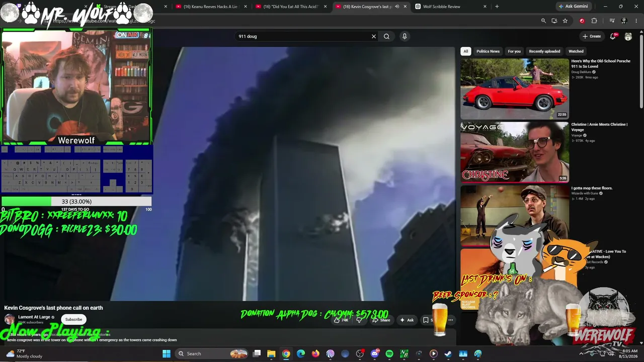Click the Create button on YouTube
This screenshot has height=362, width=644.
[x=592, y=36]
